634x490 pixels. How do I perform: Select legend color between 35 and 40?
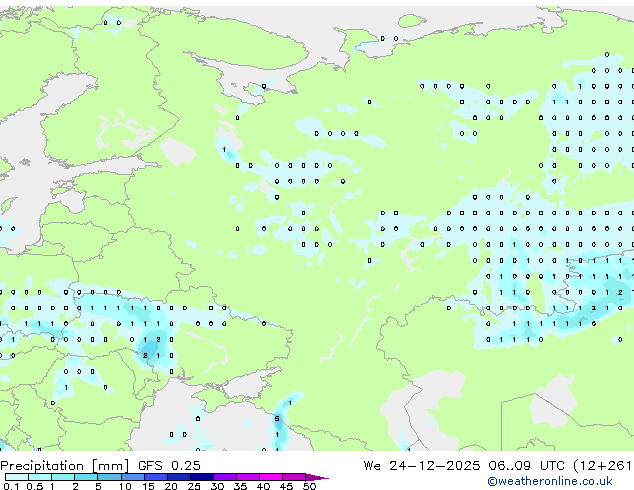pos(248,477)
